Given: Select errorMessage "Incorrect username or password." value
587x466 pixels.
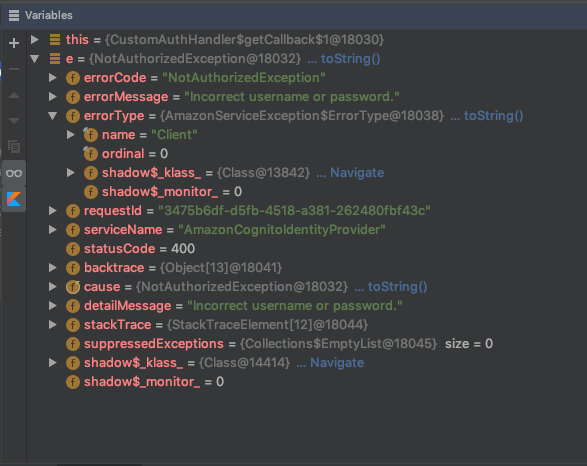Looking at the screenshot, I should pyautogui.click(x=292, y=97).
